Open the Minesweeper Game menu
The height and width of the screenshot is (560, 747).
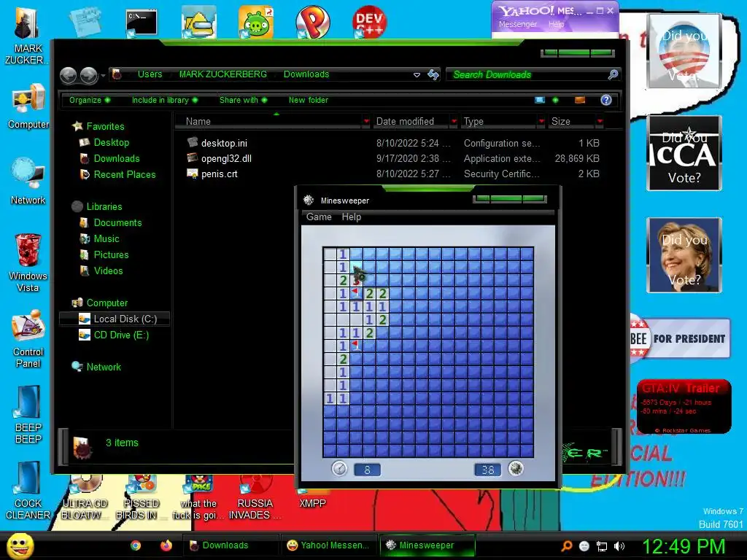(319, 217)
